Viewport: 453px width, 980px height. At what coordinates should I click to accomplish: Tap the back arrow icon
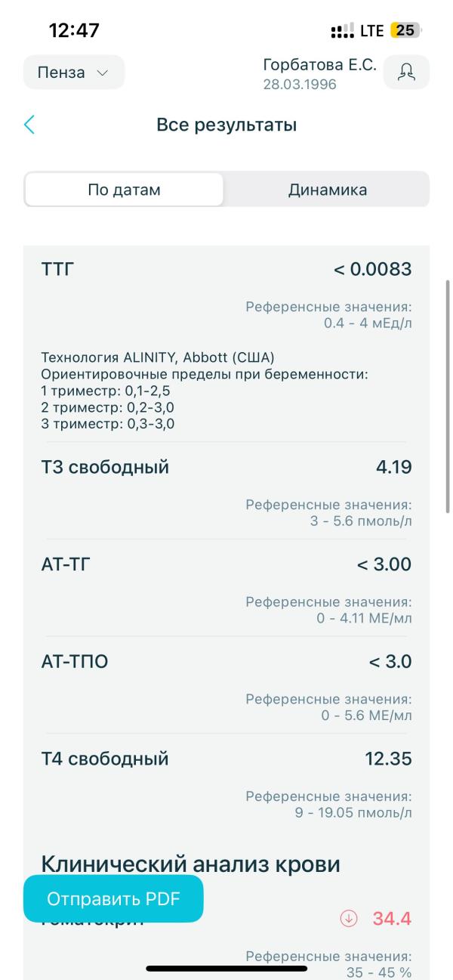pos(29,125)
